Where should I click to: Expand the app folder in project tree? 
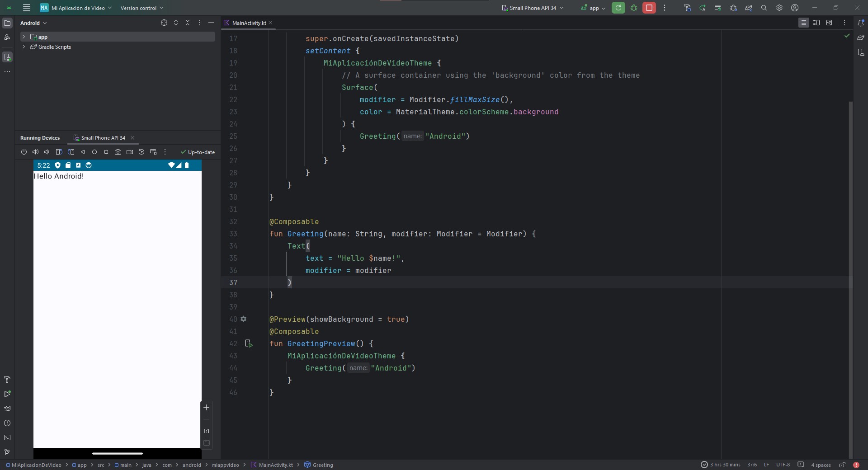coord(24,37)
